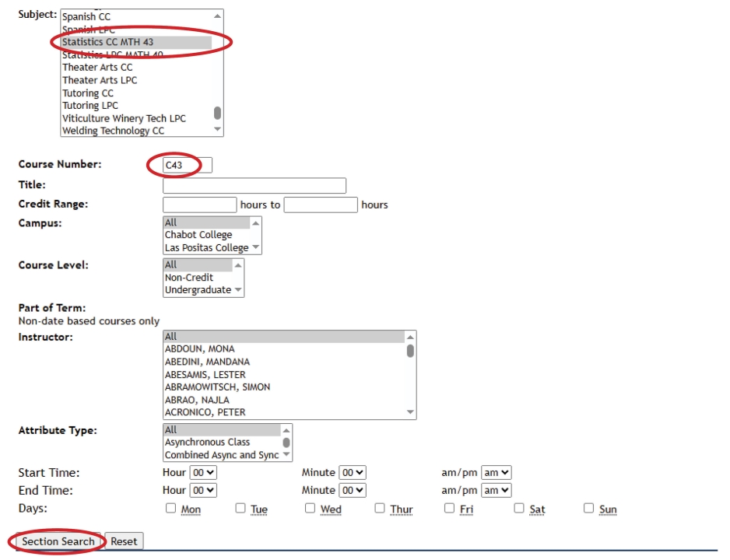Select instructor ABRAMOWITSCH, SIMON

285,387
